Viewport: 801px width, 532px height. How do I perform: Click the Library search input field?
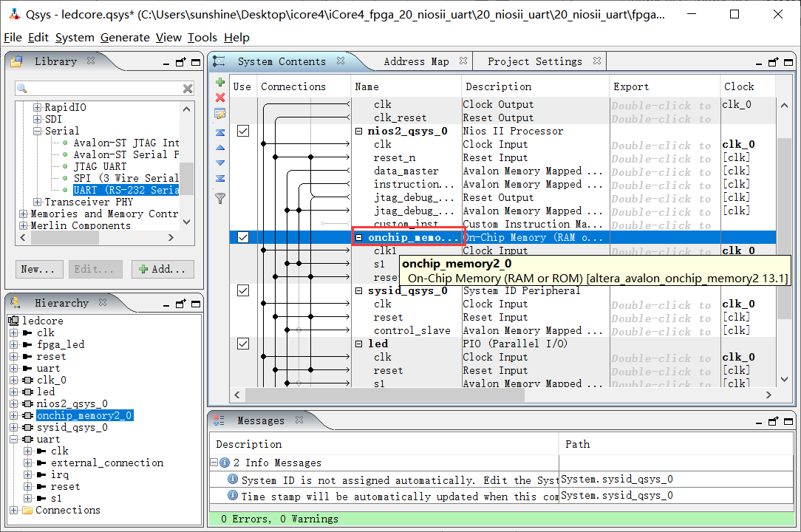tap(103, 89)
